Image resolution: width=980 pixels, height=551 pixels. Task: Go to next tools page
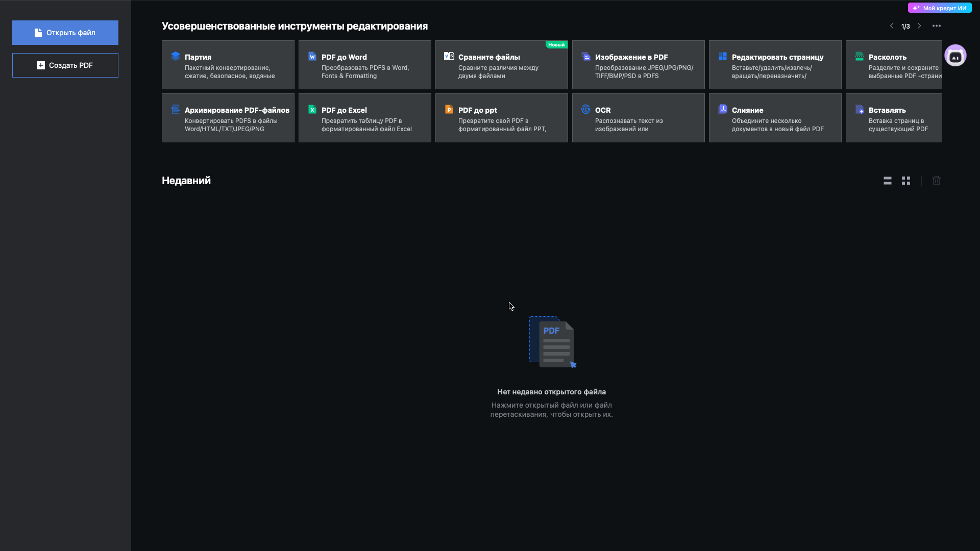coord(919,26)
